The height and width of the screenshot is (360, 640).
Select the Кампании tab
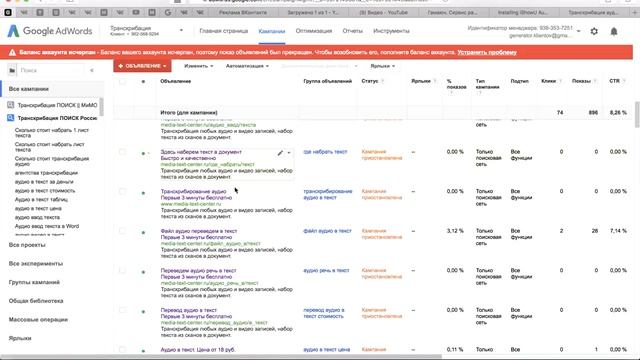(271, 31)
